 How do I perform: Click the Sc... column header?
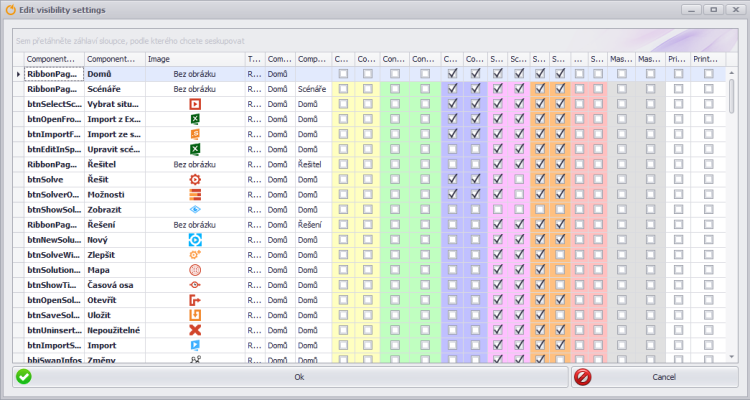point(519,59)
